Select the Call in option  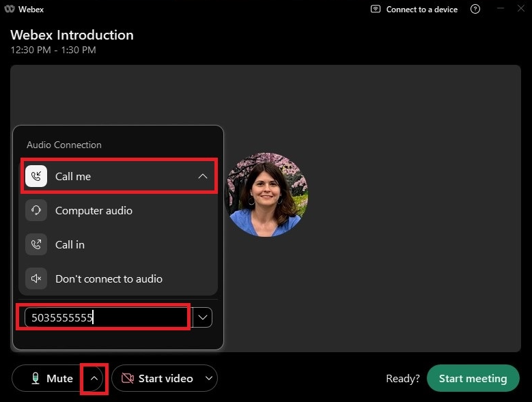coord(70,244)
